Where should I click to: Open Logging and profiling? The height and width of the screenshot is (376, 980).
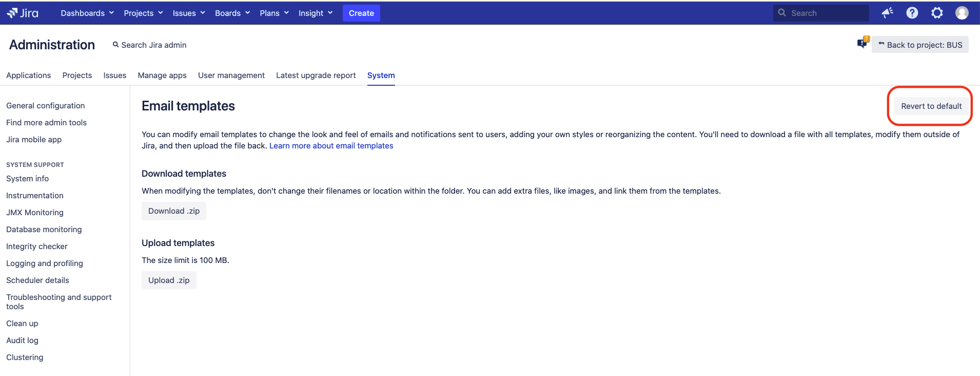tap(45, 263)
